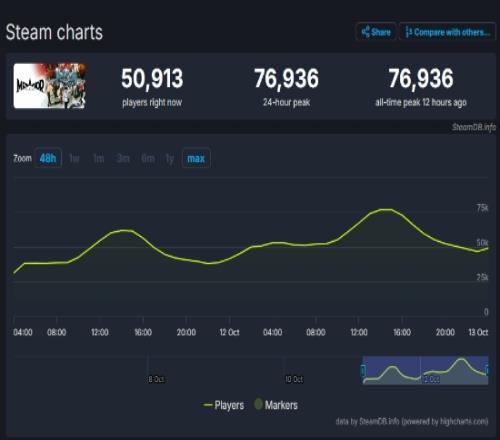The width and height of the screenshot is (500, 440).
Task: Select the 3m zoom range
Action: click(x=123, y=158)
